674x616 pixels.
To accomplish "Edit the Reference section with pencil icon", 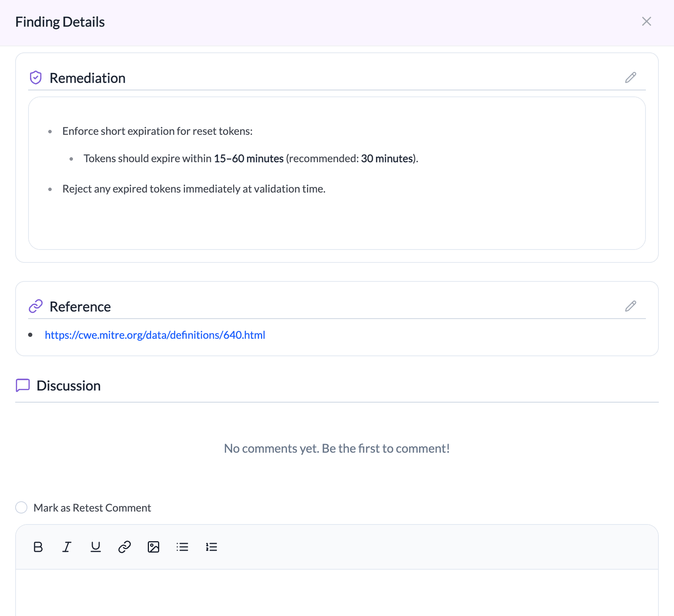I will [630, 306].
